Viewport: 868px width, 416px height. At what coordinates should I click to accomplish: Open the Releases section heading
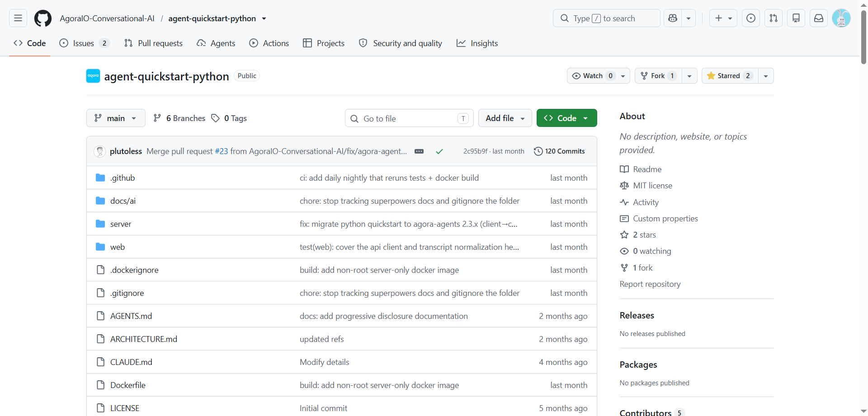tap(637, 315)
